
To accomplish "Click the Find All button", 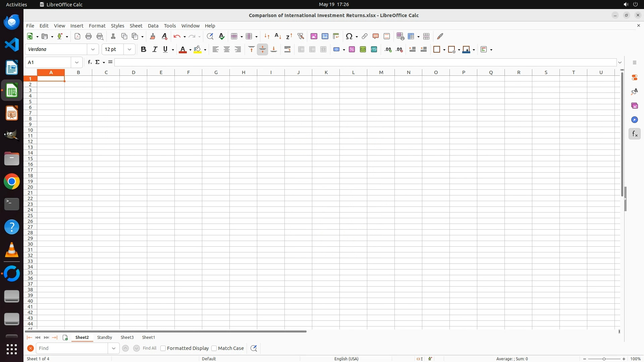I will tap(149, 348).
